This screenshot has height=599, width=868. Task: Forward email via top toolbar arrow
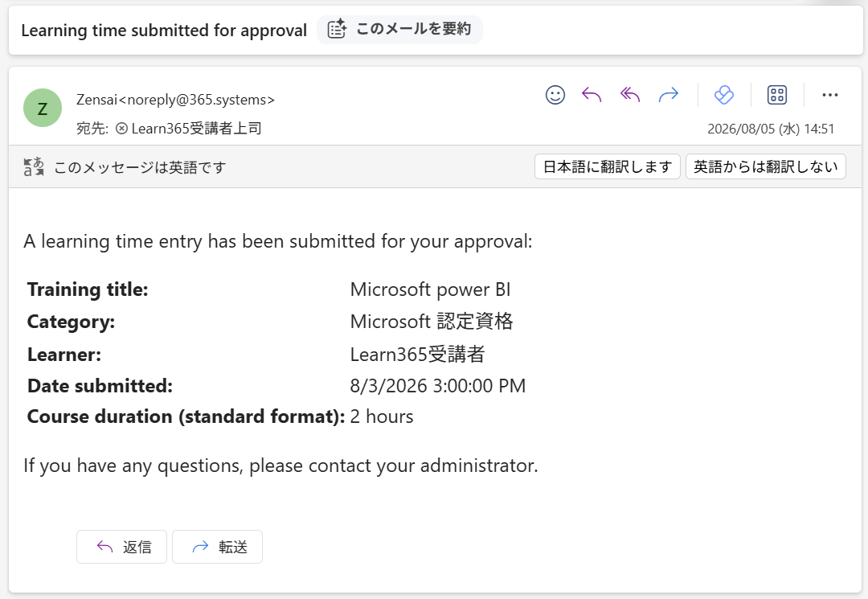pyautogui.click(x=669, y=95)
